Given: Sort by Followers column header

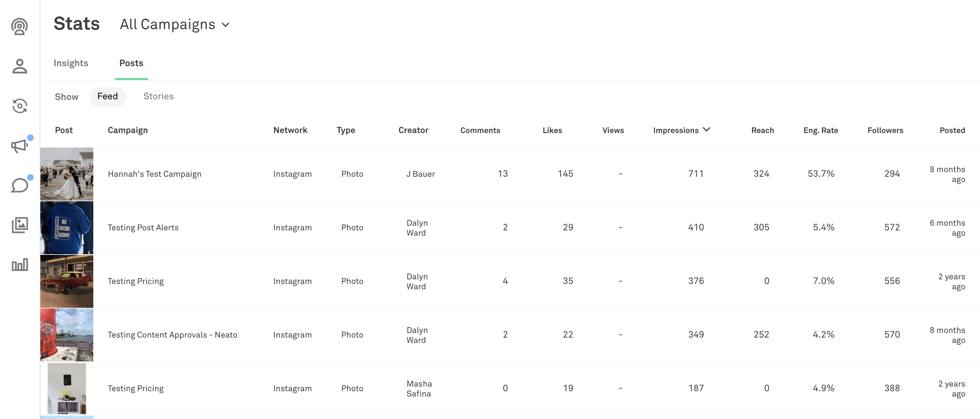Looking at the screenshot, I should [885, 130].
